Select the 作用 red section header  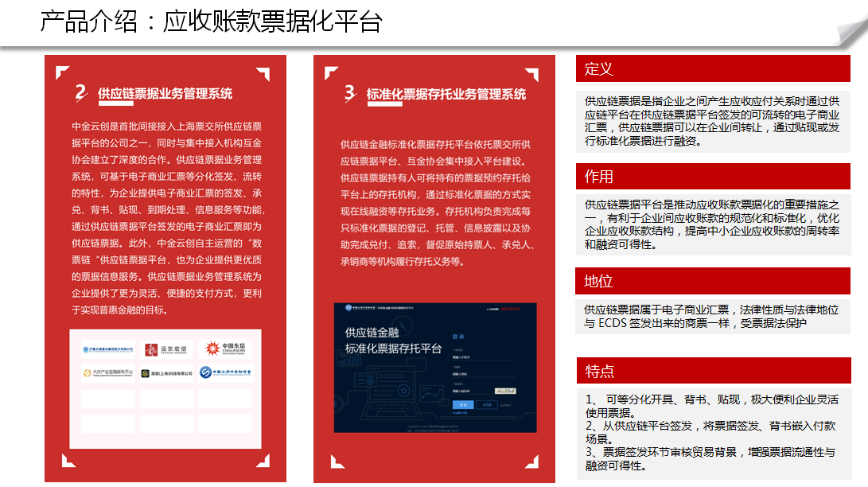pyautogui.click(x=713, y=176)
